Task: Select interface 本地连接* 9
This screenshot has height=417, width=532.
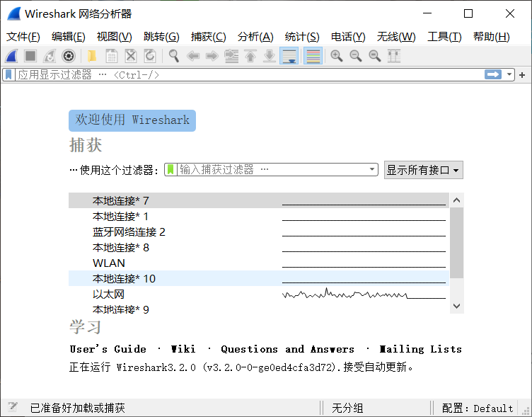Action: pyautogui.click(x=258, y=309)
